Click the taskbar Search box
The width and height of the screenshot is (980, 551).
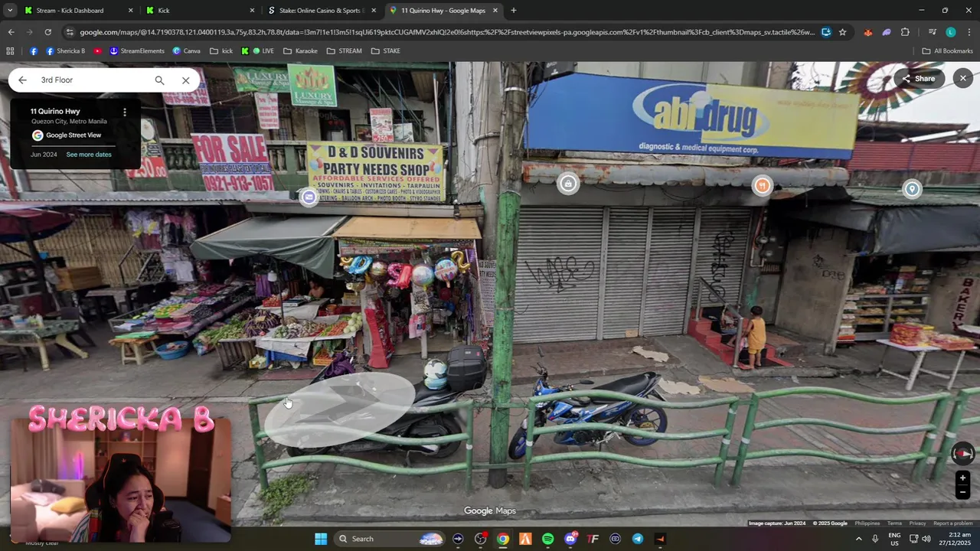coord(390,539)
